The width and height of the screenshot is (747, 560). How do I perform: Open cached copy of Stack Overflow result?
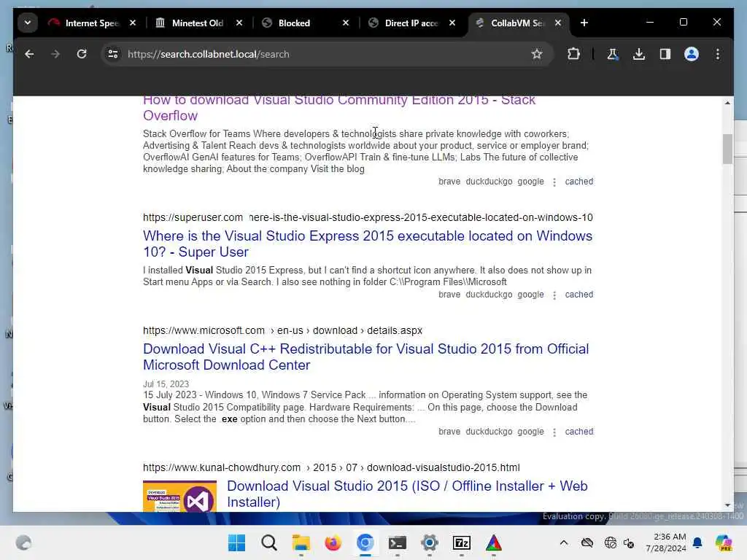(578, 182)
